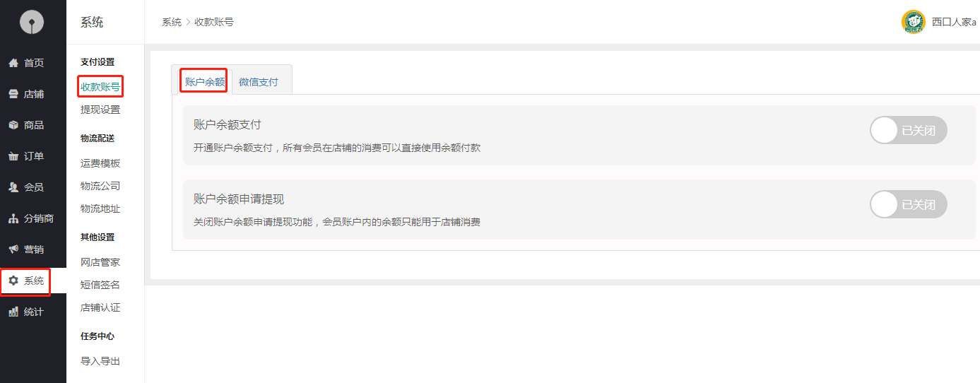Enable the 账户余额支付 switch
The width and height of the screenshot is (980, 383).
908,130
